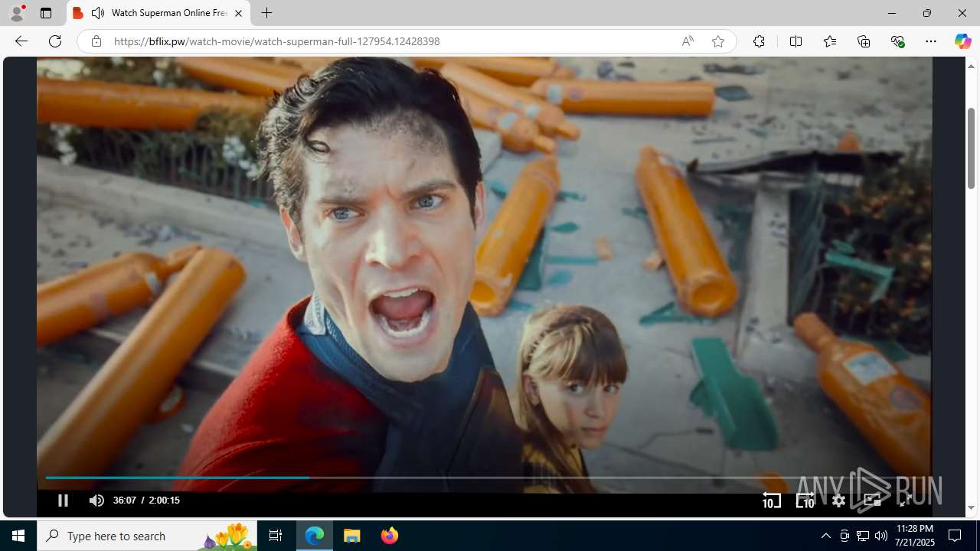Open Task View on taskbar
The image size is (980, 551).
tap(276, 536)
